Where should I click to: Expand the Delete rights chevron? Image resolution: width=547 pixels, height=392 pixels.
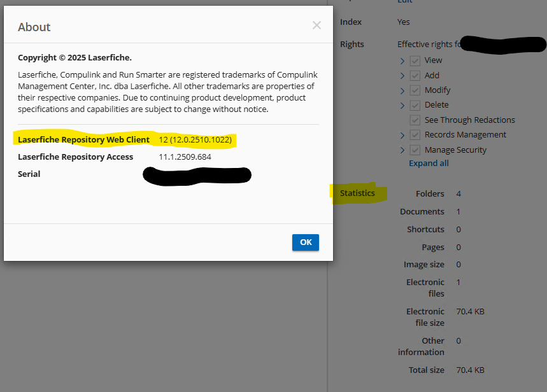402,106
